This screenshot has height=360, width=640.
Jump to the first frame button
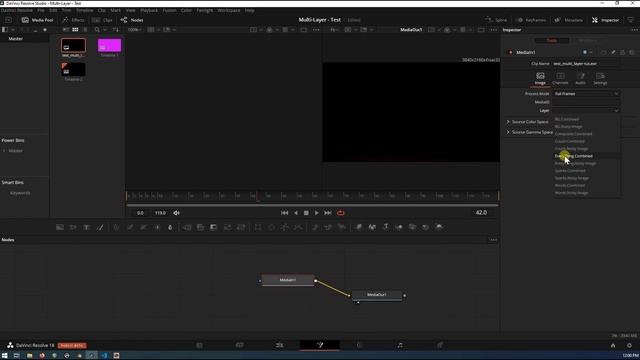[284, 213]
